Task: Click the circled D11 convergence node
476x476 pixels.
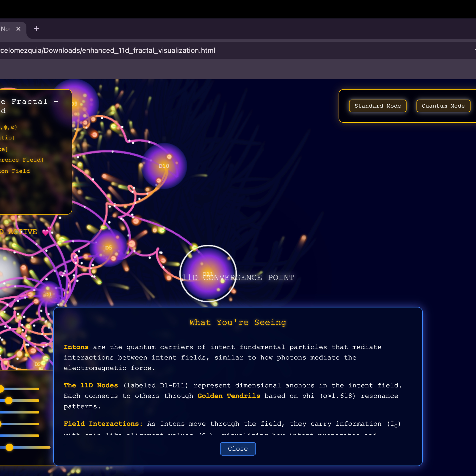Action: click(x=208, y=274)
